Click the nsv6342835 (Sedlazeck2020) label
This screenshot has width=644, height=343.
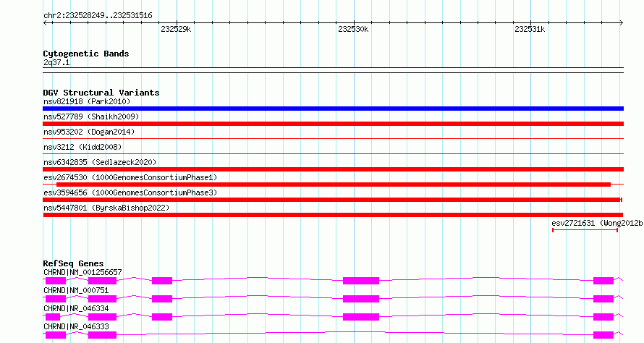coord(100,162)
